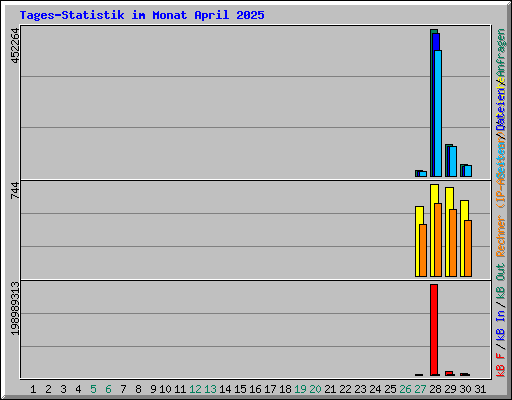Click day label 23 on x-axis
The image size is (512, 400).
(x=360, y=389)
